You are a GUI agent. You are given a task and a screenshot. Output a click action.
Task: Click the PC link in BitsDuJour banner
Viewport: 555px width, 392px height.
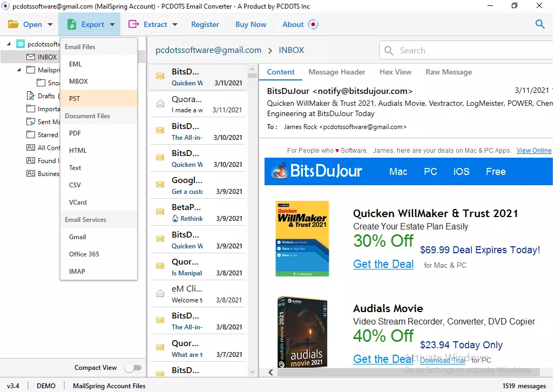tap(430, 171)
